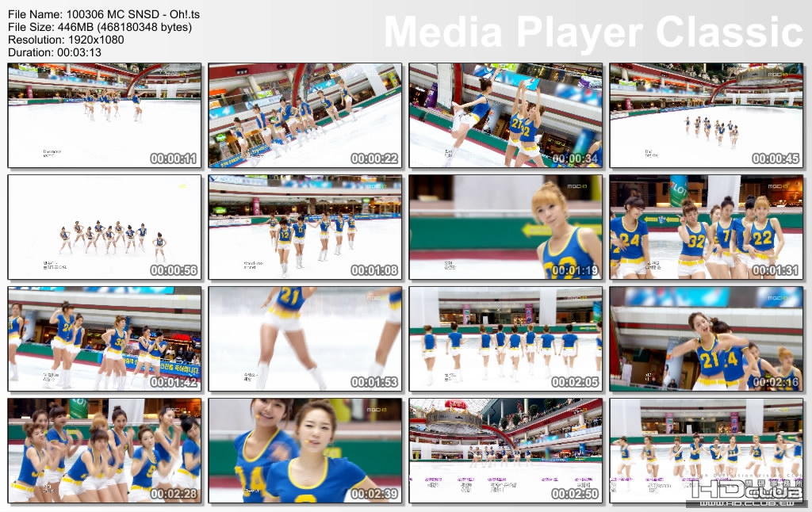
Task: Select the close-up blonde member thumbnail at 00:01:19
Action: click(505, 228)
